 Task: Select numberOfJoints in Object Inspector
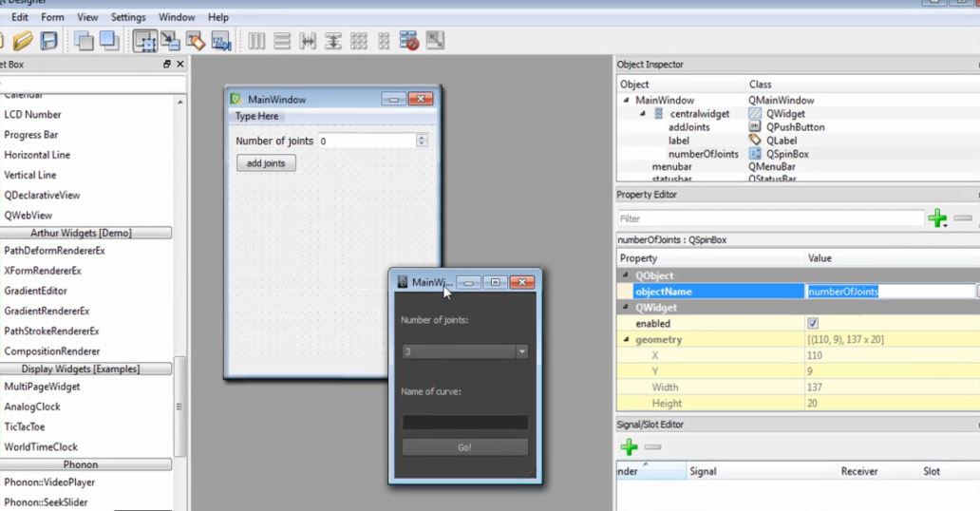703,154
